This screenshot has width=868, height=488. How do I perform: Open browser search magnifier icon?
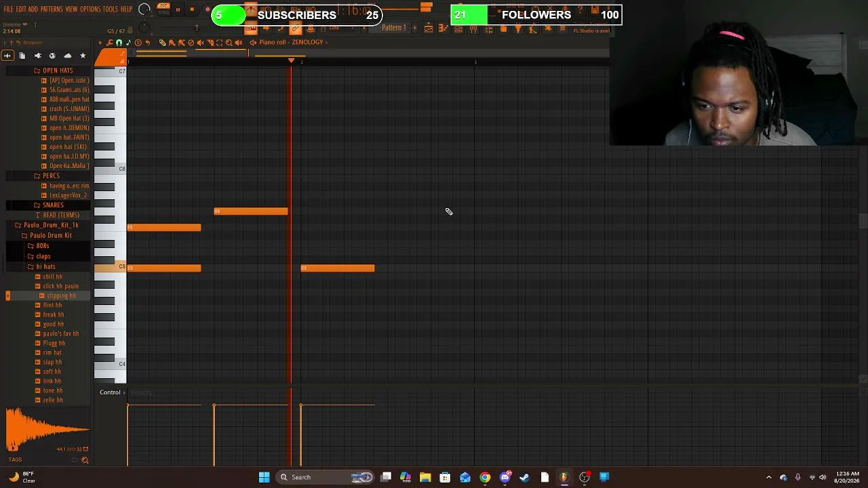coord(85,460)
